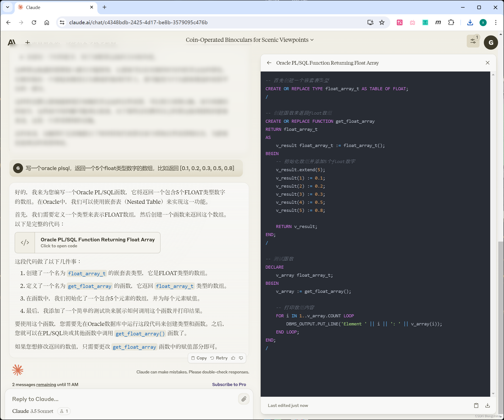Open the Claude 3.5 Sonnet model selector

coord(33,411)
